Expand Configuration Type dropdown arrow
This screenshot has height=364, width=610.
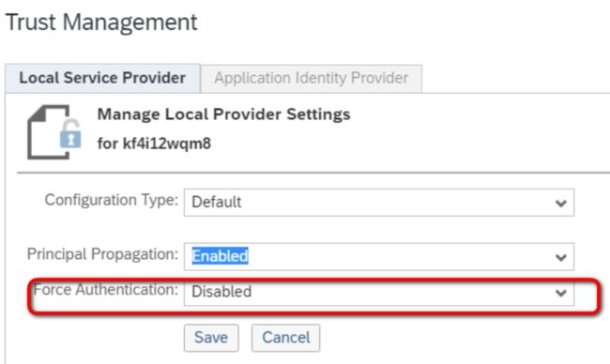coord(560,203)
